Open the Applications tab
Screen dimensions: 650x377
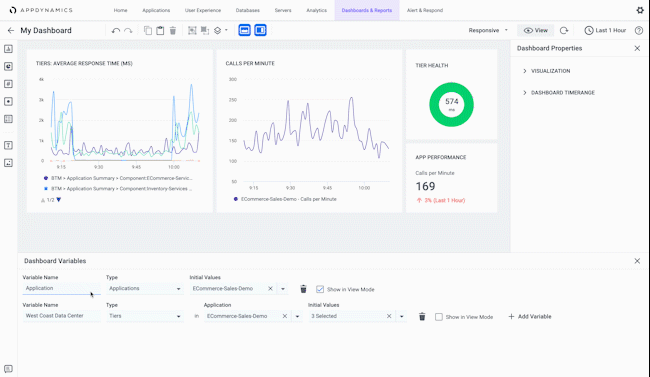(x=156, y=10)
